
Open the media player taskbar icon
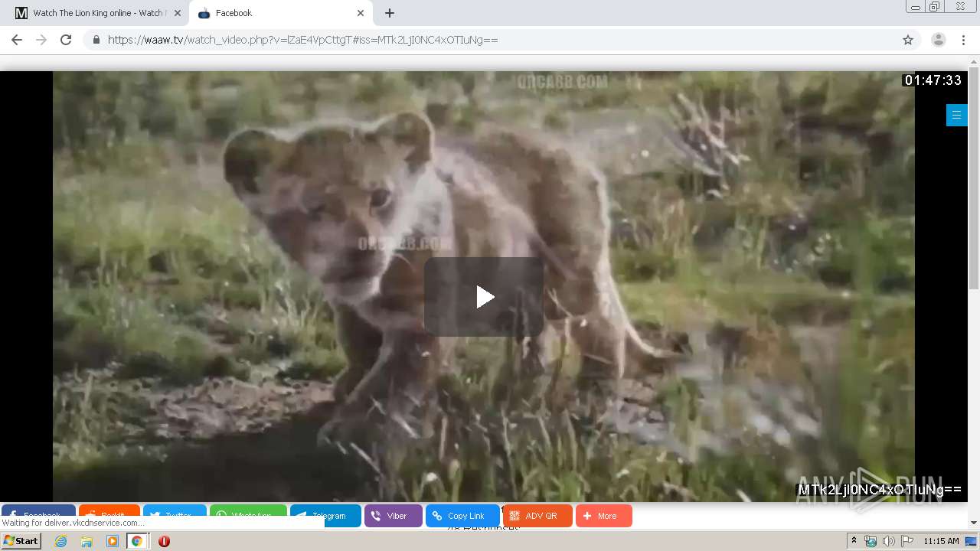pos(113,541)
